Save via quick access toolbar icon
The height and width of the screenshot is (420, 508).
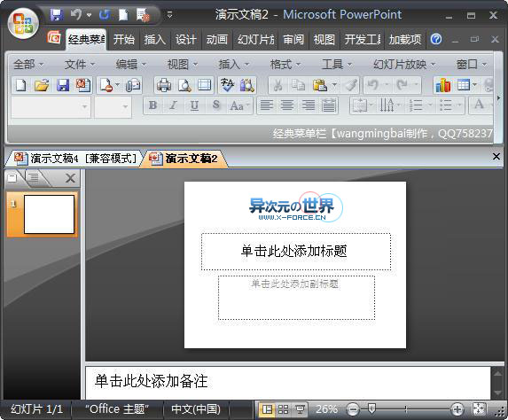(57, 14)
